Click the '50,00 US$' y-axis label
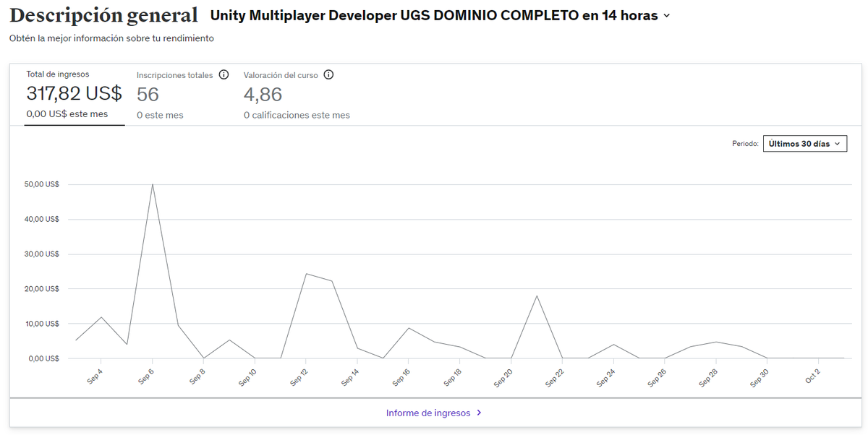This screenshot has width=868, height=435. click(x=42, y=184)
